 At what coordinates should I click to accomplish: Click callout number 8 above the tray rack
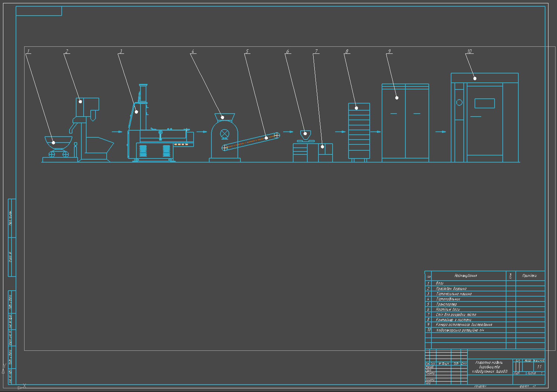coord(347,52)
